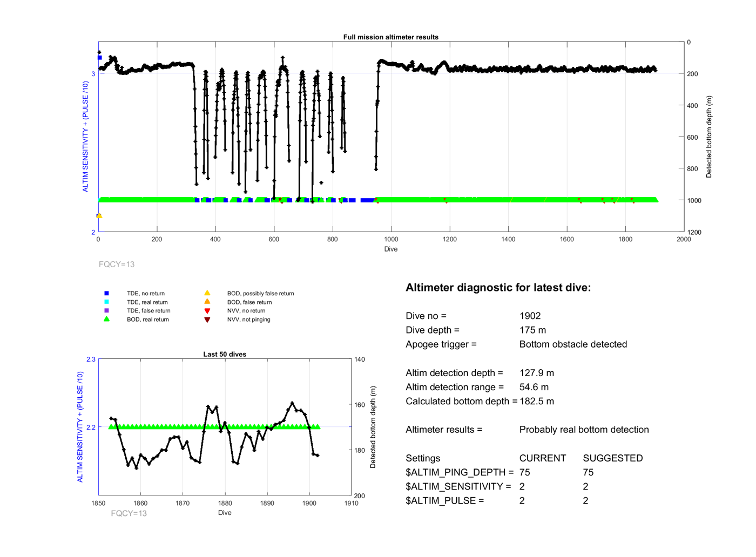Click the 'TDE, no return' legend label
756x557 pixels.
(x=146, y=294)
